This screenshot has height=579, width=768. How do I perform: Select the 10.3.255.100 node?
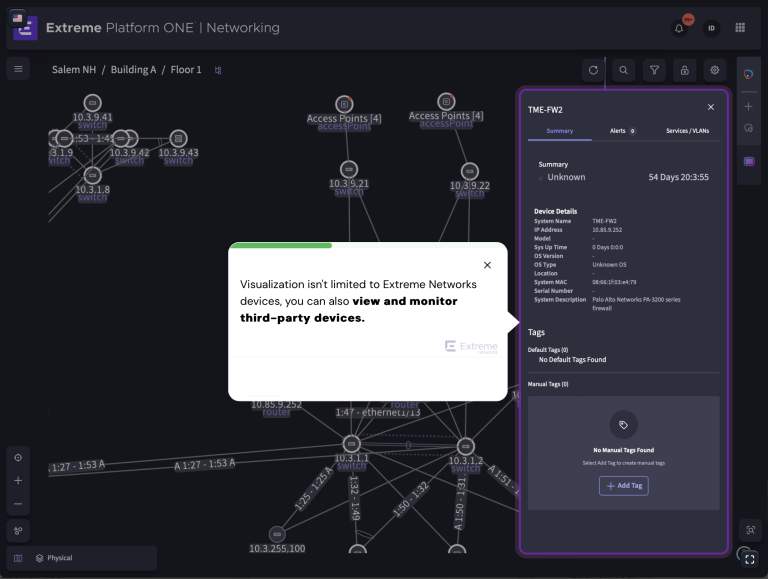point(277,534)
